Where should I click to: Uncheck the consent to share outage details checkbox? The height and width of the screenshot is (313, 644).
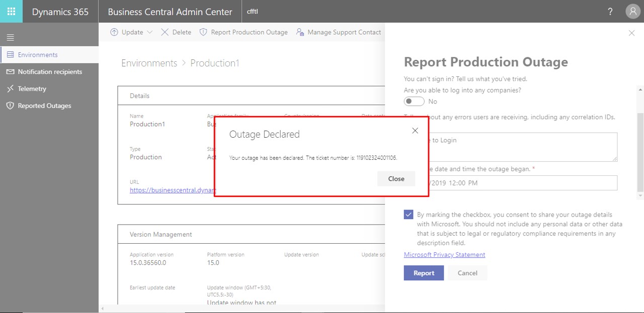point(409,215)
